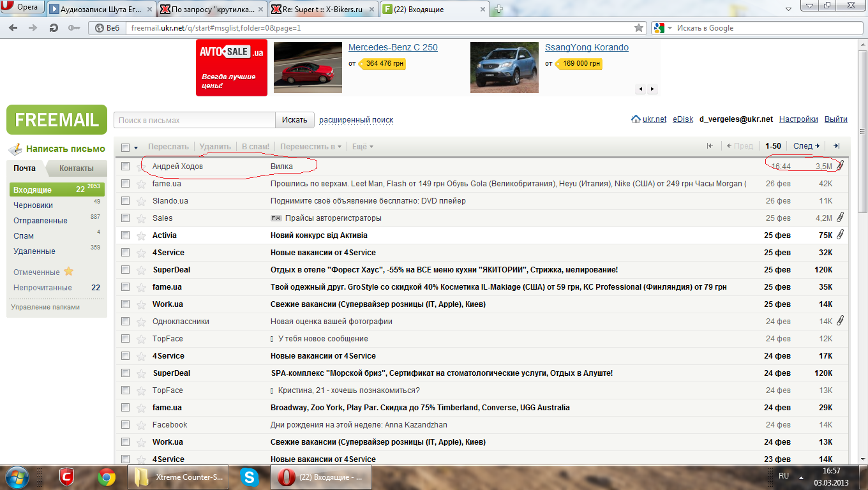Switch to the "По запросу крутилка" tab
868x490 pixels.
pos(211,10)
